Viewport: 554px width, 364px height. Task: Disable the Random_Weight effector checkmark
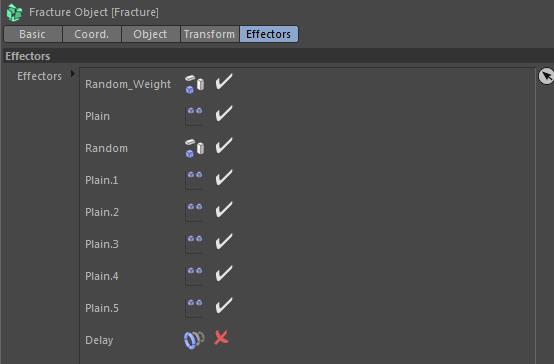224,82
